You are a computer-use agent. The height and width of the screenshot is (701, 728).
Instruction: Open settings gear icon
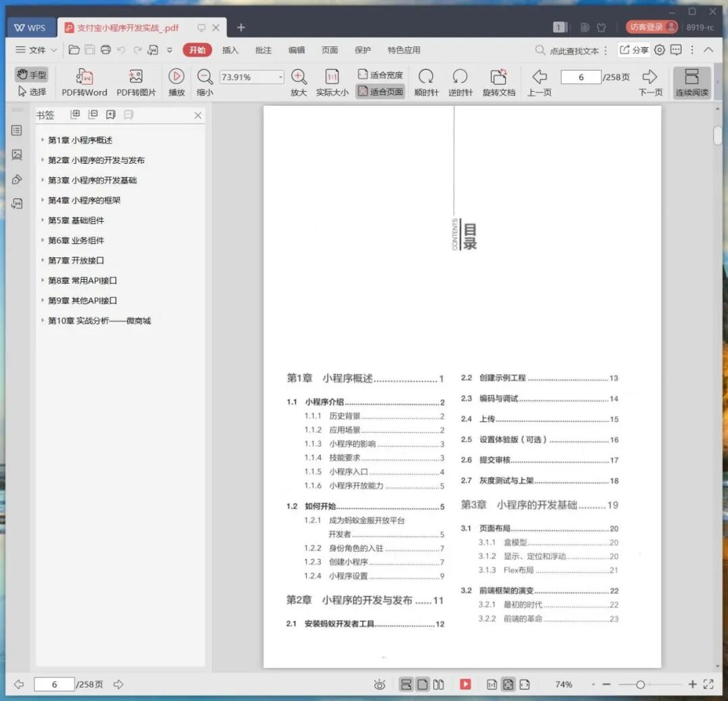pos(659,50)
